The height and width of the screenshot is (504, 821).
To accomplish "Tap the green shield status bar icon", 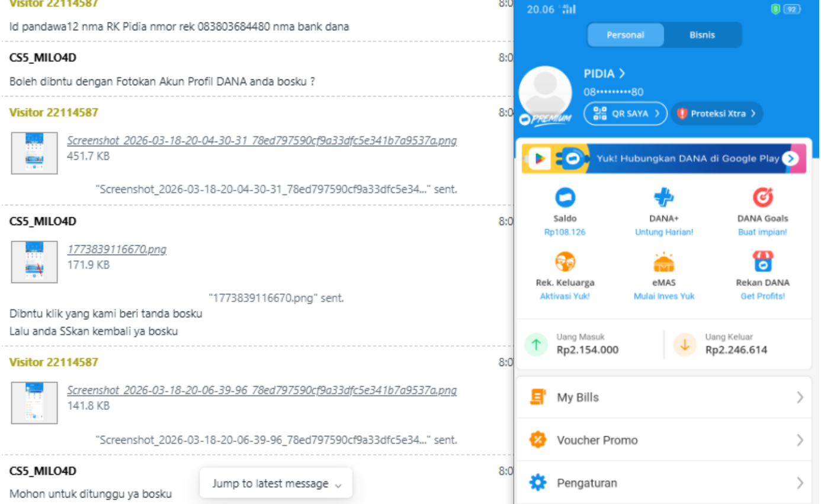I will [775, 9].
